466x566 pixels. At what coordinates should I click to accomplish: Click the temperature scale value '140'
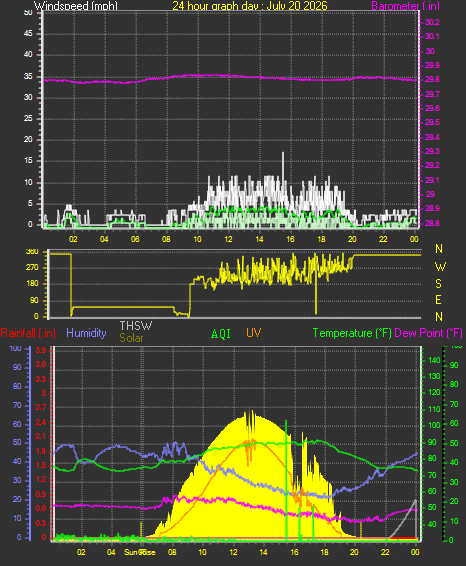tap(434, 360)
